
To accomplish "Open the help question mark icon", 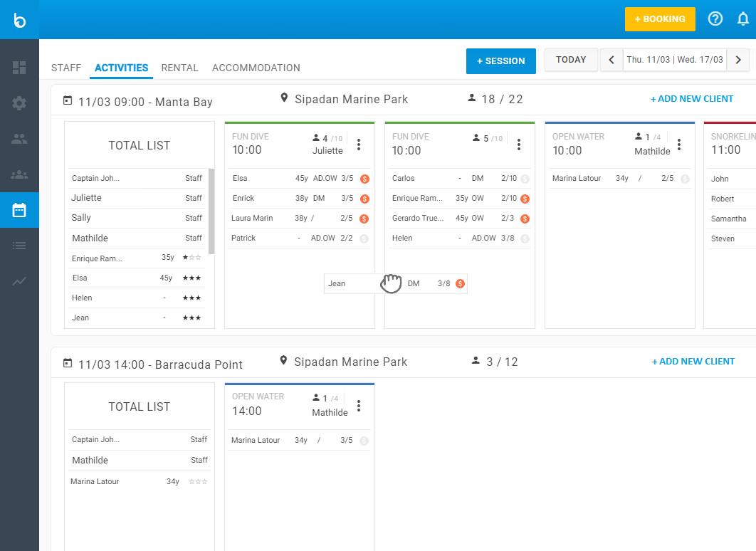I will (x=715, y=19).
